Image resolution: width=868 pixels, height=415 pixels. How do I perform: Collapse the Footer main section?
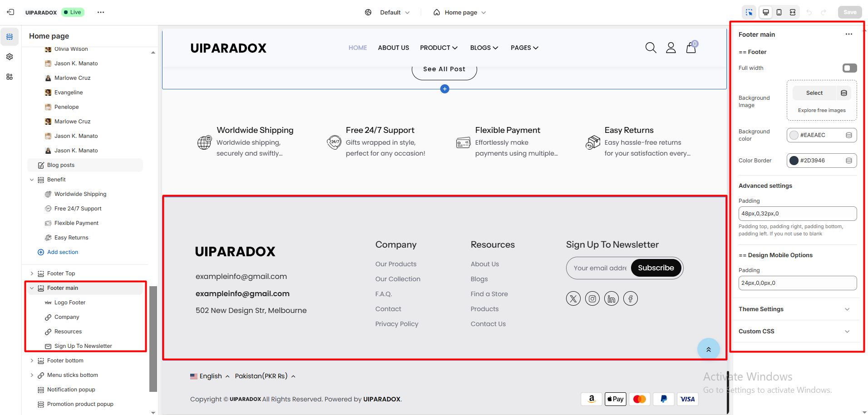pyautogui.click(x=32, y=288)
